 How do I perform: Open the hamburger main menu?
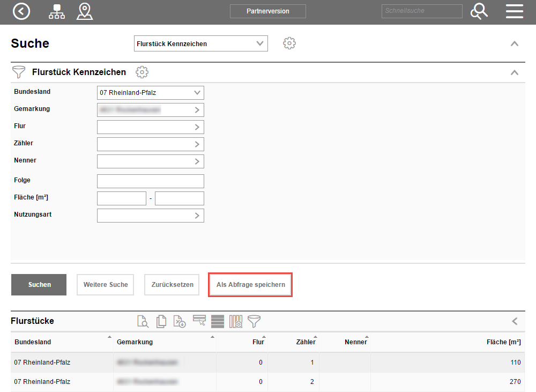(515, 11)
